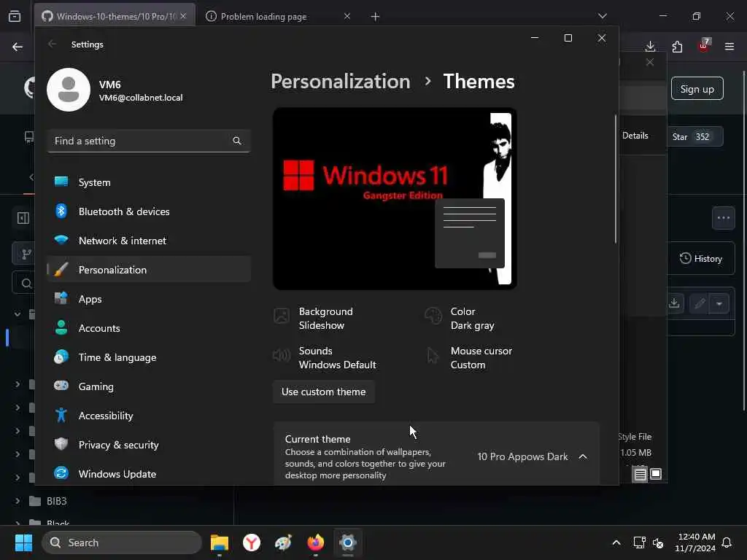The height and width of the screenshot is (560, 747).
Task: Show hidden system tray icons
Action: [x=616, y=542]
